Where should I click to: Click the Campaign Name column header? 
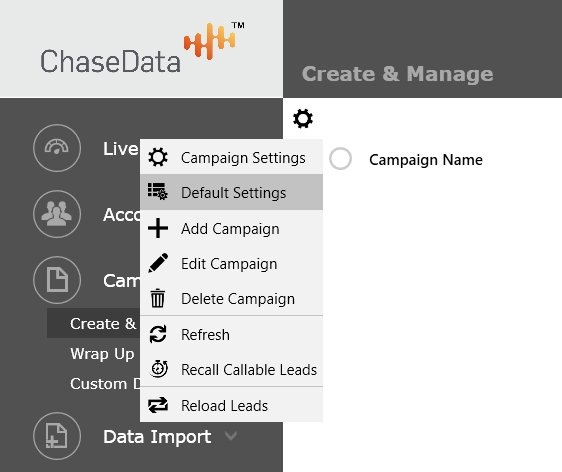tap(426, 160)
